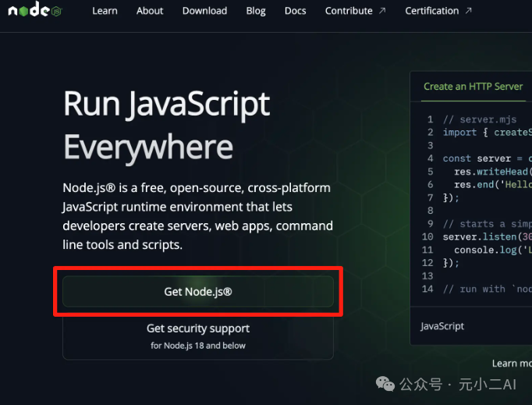The width and height of the screenshot is (532, 405).
Task: Click the arrow icon beside Contribute
Action: (x=382, y=11)
